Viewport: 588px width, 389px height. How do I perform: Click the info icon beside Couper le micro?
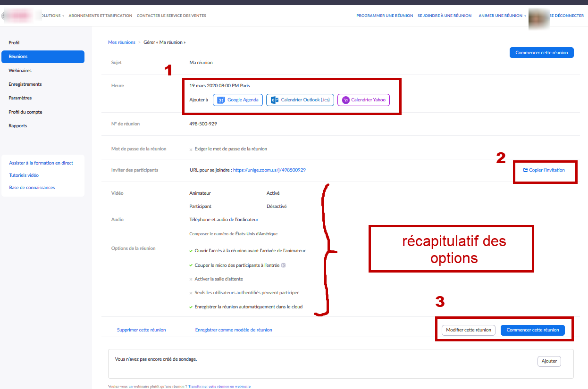283,265
